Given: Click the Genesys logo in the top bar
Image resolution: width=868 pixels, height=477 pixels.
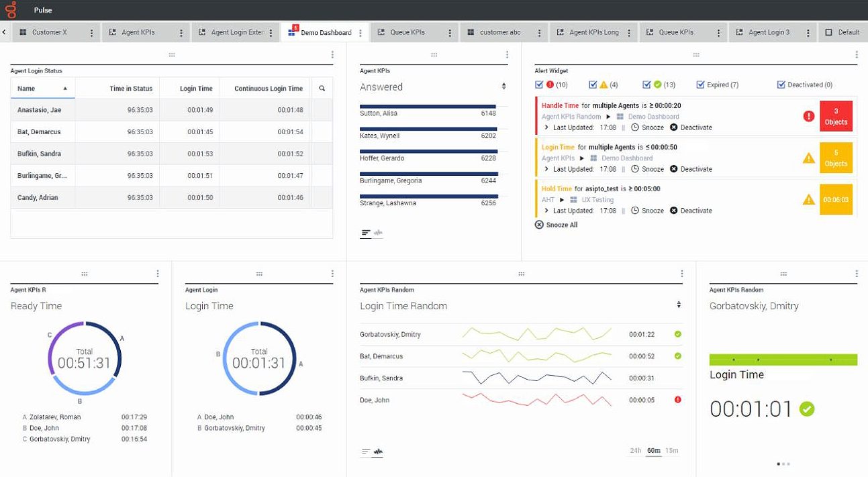Looking at the screenshot, I should pyautogui.click(x=9, y=9).
